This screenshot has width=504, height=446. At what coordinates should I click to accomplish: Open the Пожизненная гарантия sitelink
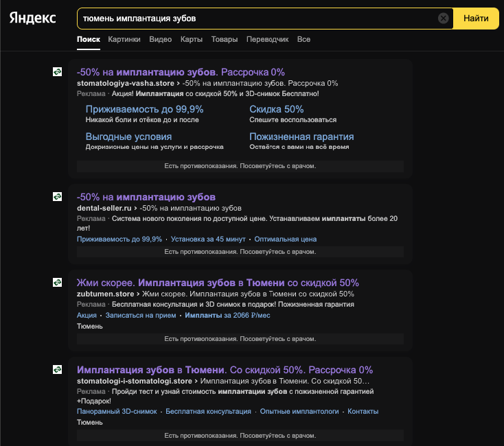(x=301, y=137)
